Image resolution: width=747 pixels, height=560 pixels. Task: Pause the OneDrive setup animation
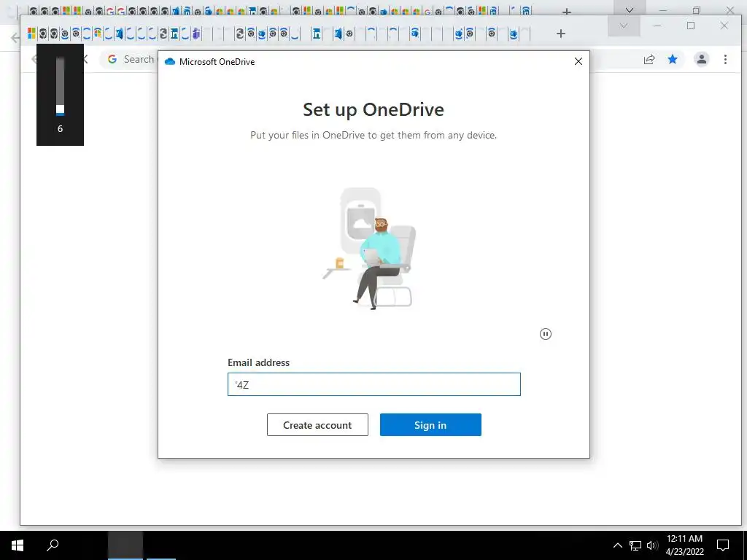click(546, 334)
